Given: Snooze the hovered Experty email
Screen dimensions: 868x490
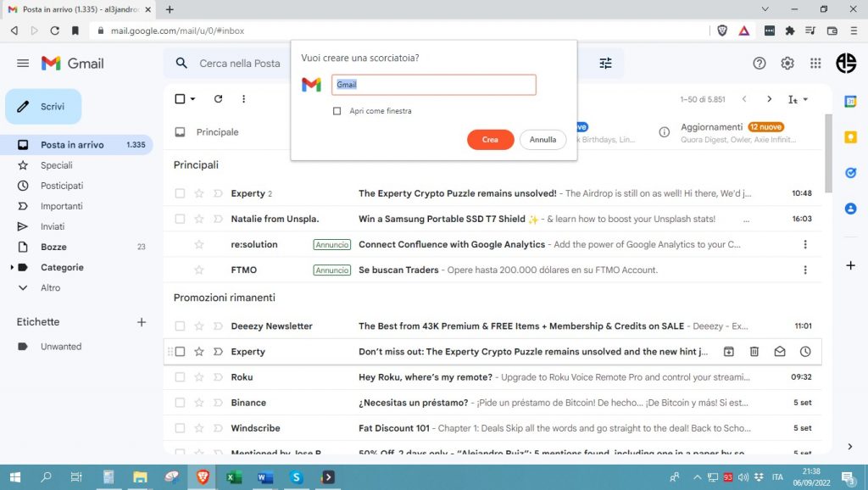Looking at the screenshot, I should pos(805,352).
